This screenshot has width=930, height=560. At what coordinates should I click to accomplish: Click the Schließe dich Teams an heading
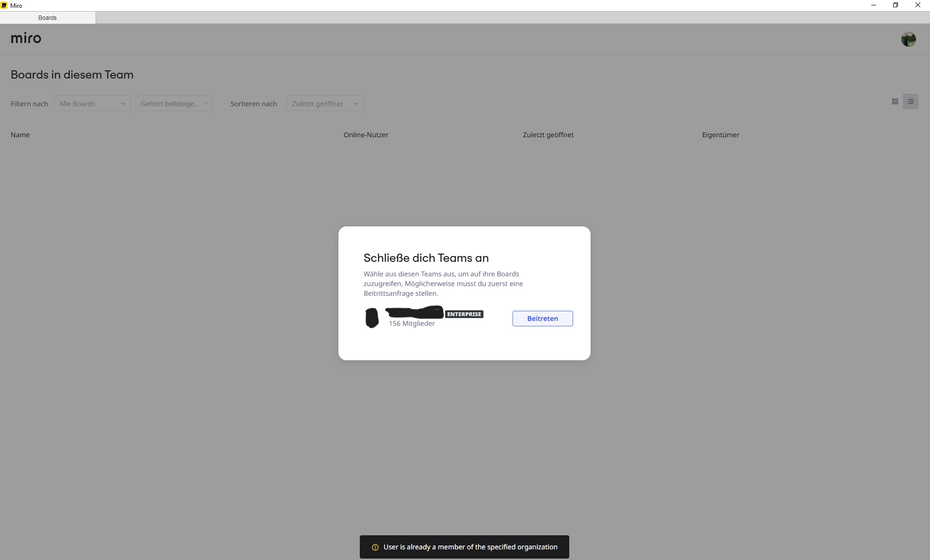[426, 258]
